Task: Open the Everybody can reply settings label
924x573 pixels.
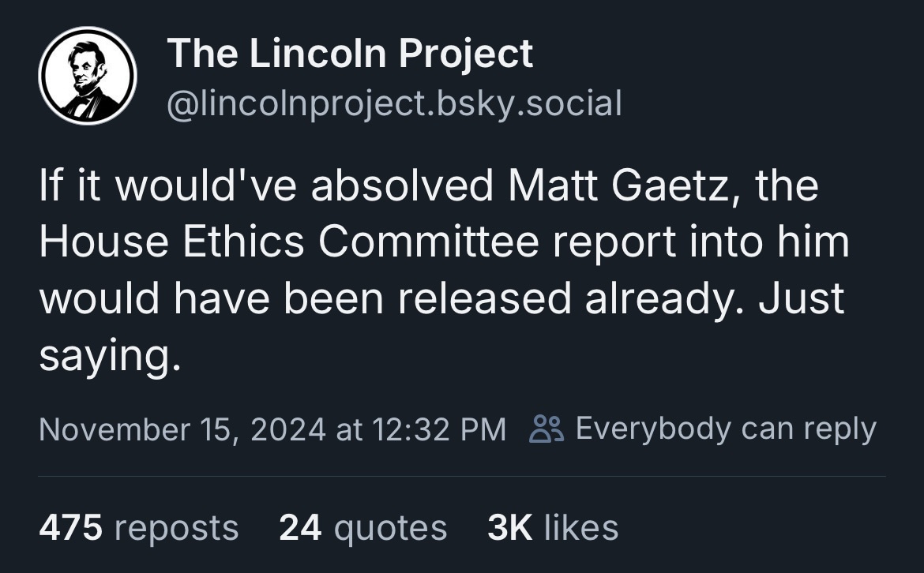Action: pos(726,429)
